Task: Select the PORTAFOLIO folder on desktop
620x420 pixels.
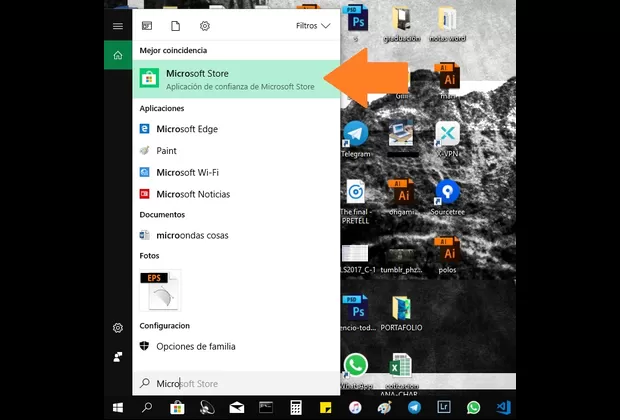Action: (401, 314)
